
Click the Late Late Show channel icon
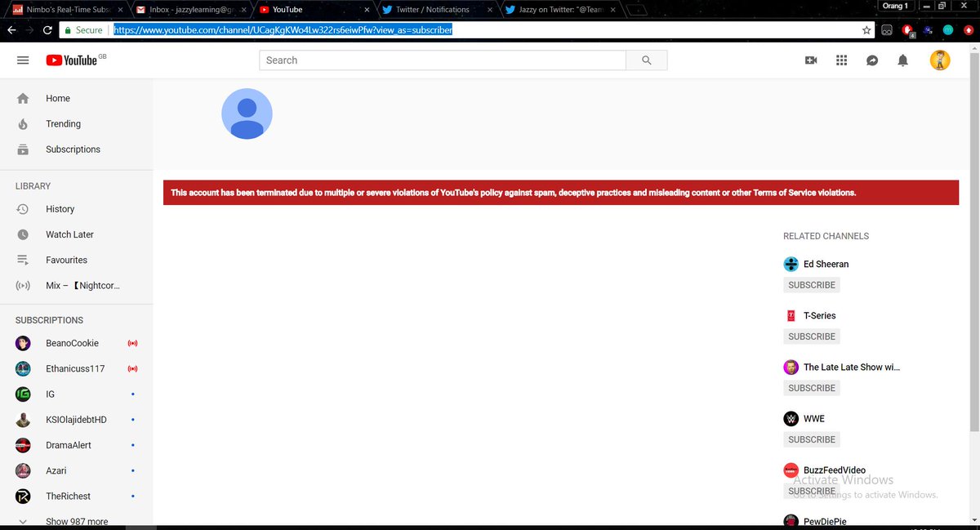(x=791, y=367)
